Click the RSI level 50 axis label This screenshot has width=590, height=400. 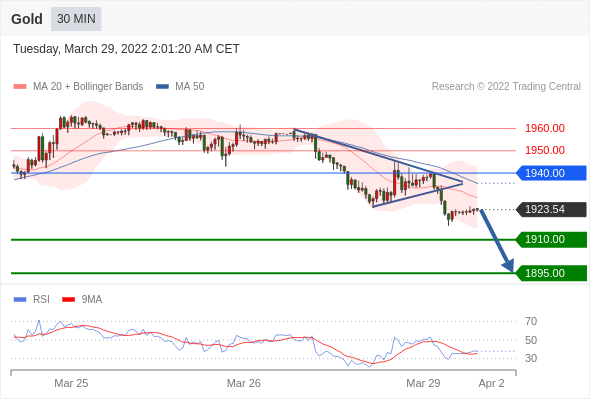(x=531, y=340)
